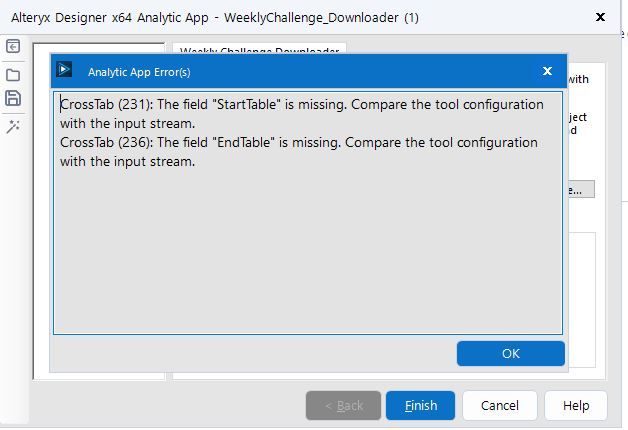Viewport: 628px width, 430px height.
Task: Click the Analytic App Error(s) title bar
Action: tap(300, 71)
